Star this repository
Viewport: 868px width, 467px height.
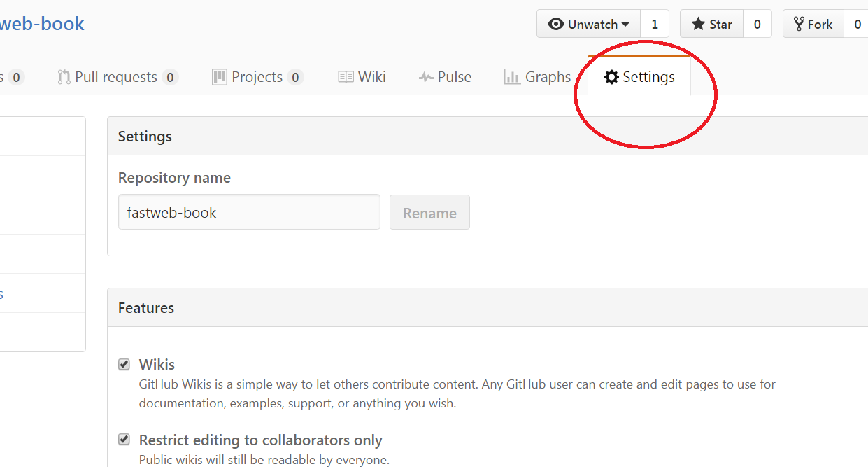tap(712, 24)
